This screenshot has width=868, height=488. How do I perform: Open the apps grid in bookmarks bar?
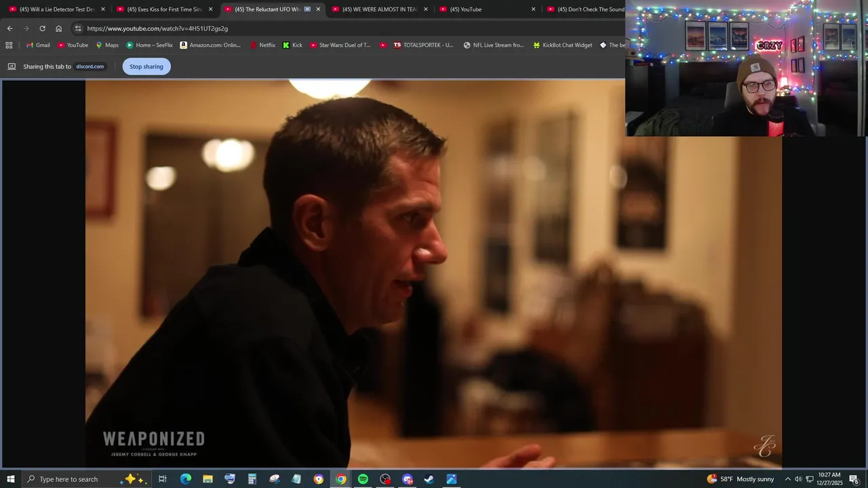point(9,45)
